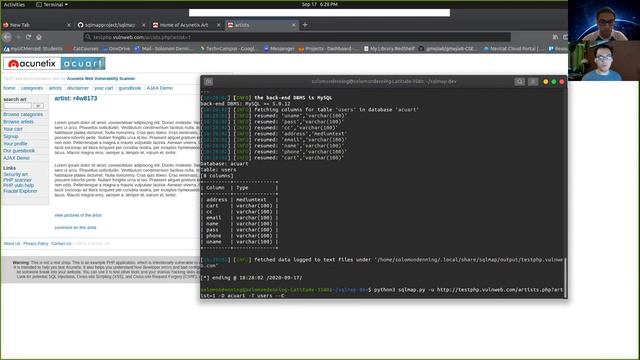The width and height of the screenshot is (640, 360).
Task: Close the sqlmapproject/sqlmap browser tab
Action: 144,25
